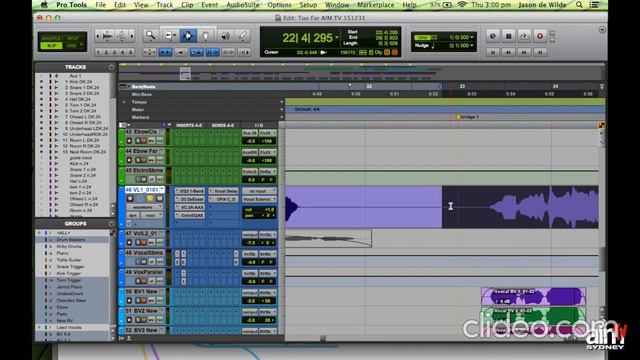
Task: Open the Apple menu
Action: 44,5
